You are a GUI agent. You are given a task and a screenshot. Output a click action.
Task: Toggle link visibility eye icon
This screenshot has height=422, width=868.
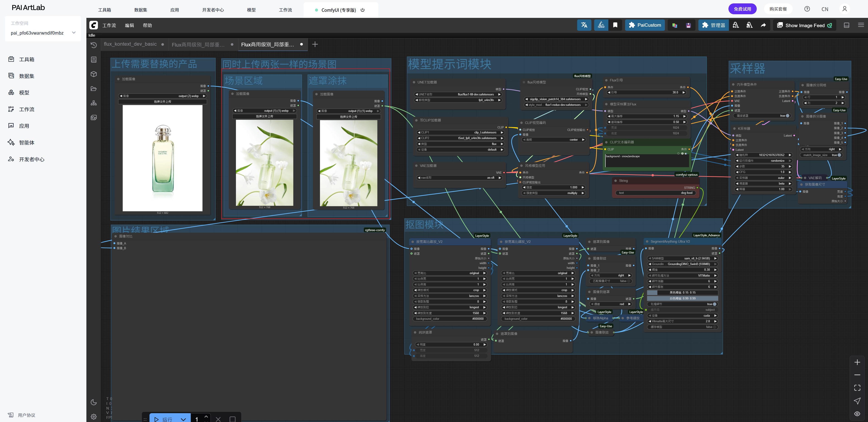[857, 414]
